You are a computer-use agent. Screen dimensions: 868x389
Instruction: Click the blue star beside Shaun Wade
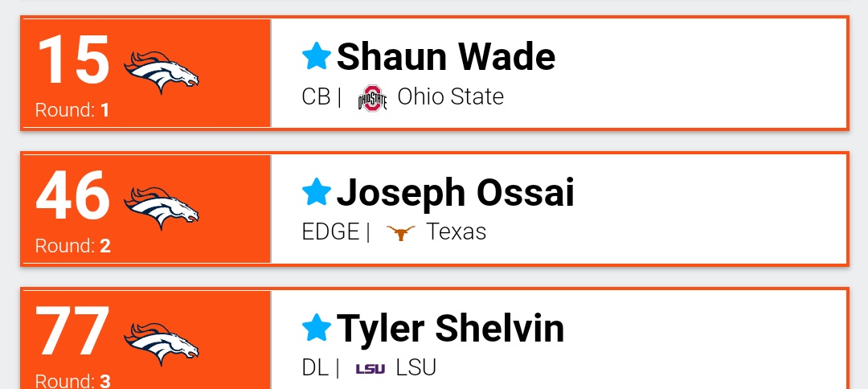tap(317, 56)
